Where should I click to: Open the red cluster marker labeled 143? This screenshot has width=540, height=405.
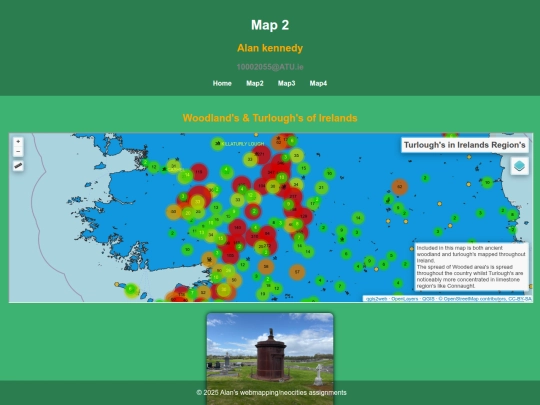click(x=237, y=228)
